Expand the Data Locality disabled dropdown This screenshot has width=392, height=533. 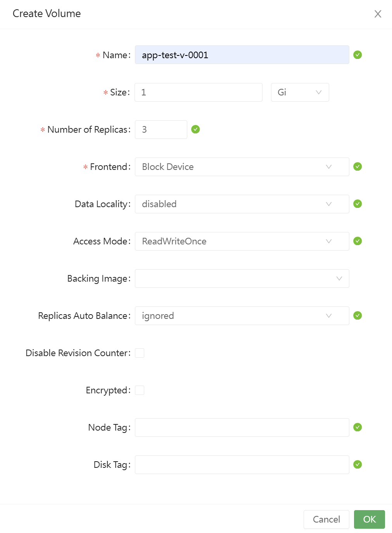pyautogui.click(x=242, y=204)
